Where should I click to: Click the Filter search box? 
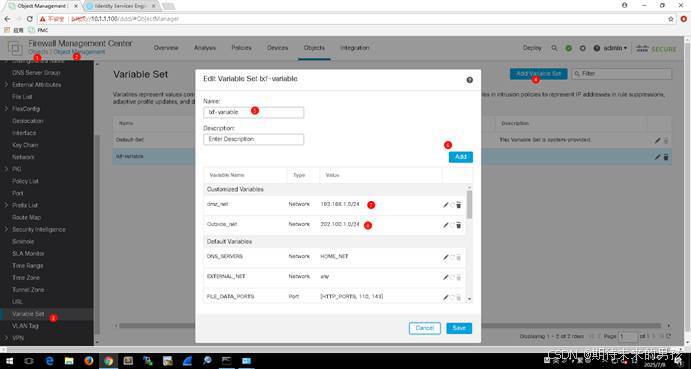coord(622,74)
